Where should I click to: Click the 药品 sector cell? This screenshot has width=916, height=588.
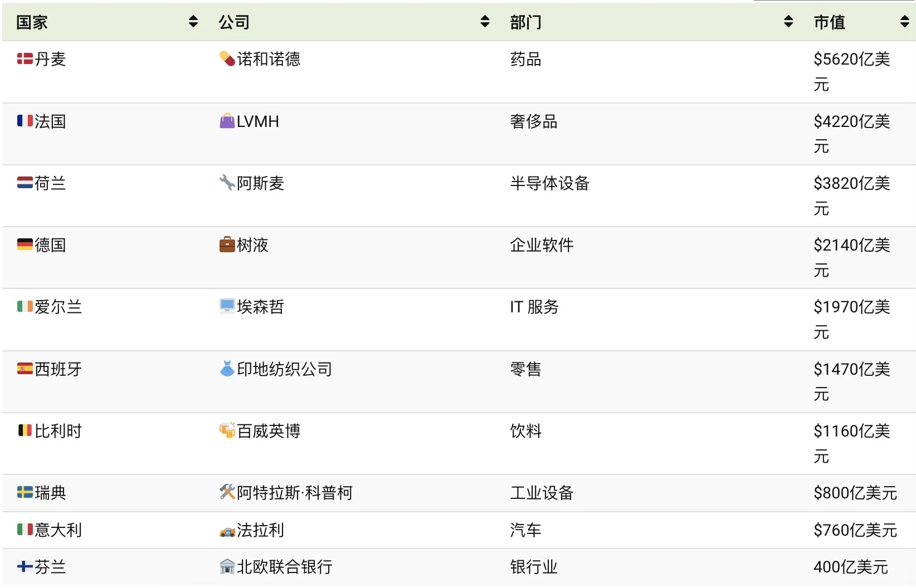click(525, 59)
